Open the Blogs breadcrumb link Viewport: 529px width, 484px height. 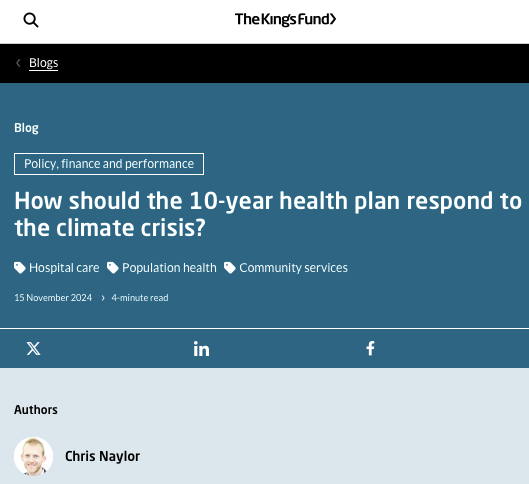point(44,63)
